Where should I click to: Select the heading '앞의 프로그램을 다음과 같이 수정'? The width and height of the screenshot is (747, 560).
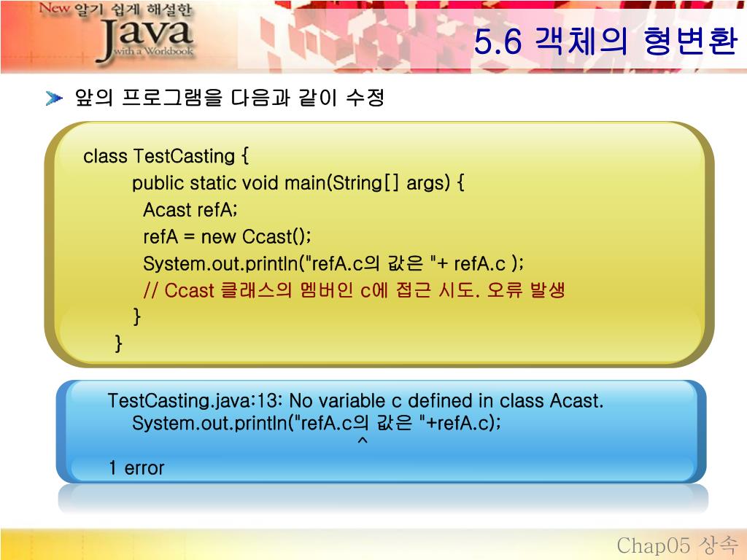click(230, 98)
